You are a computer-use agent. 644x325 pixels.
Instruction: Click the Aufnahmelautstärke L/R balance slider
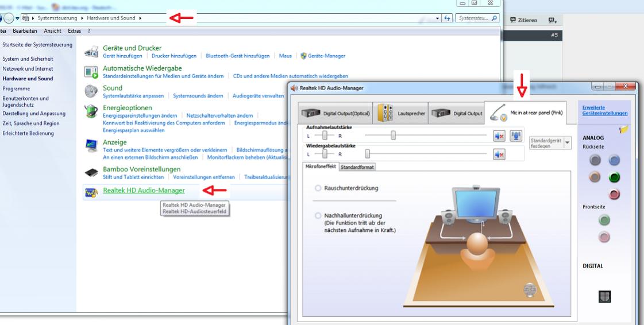point(325,136)
